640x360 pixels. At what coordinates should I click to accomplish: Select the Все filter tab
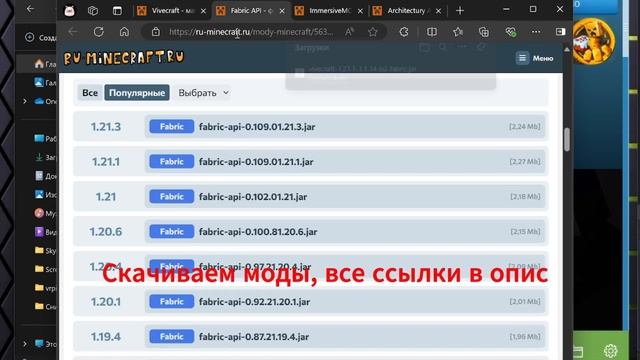[90, 93]
